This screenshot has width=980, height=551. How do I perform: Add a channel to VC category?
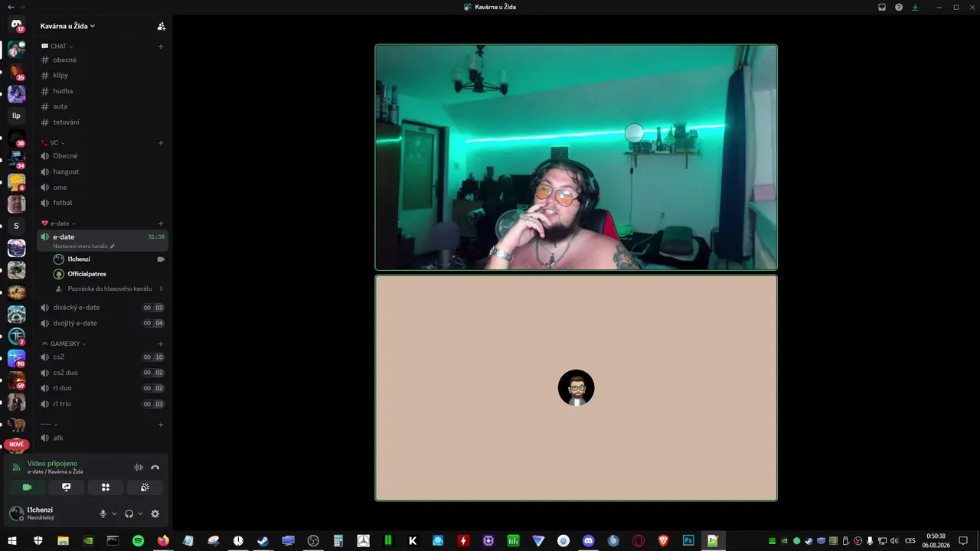coord(161,143)
